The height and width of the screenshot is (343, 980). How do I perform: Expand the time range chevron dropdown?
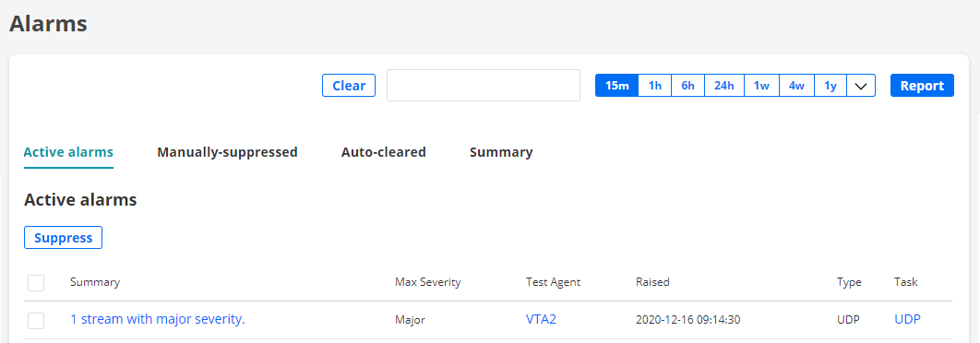tap(861, 86)
